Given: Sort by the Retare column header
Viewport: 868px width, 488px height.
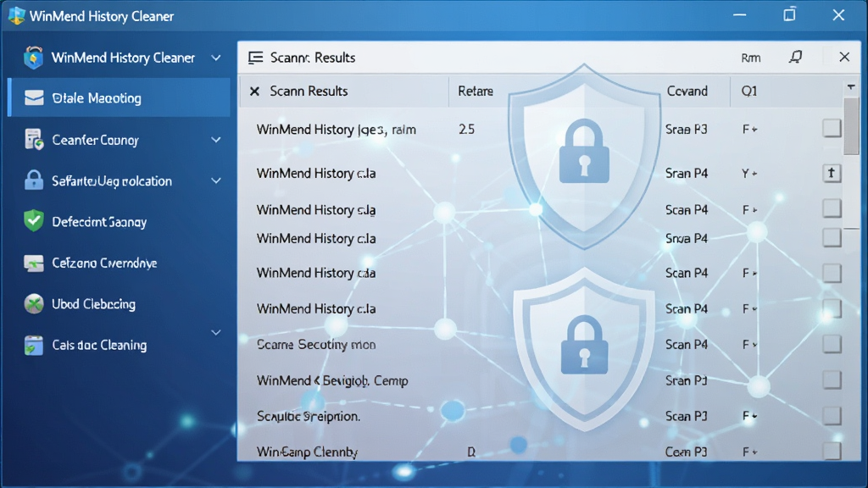Looking at the screenshot, I should 476,91.
